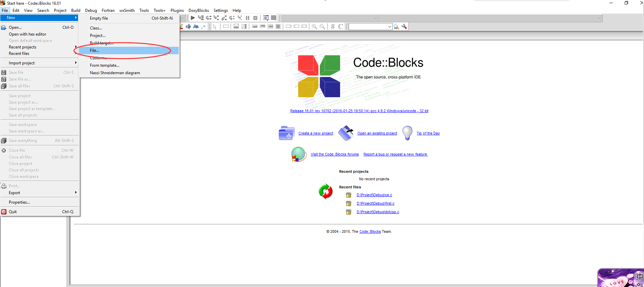Image resolution: width=644 pixels, height=287 pixels.
Task: Click the regex '.*' icon
Action: tap(203, 26)
